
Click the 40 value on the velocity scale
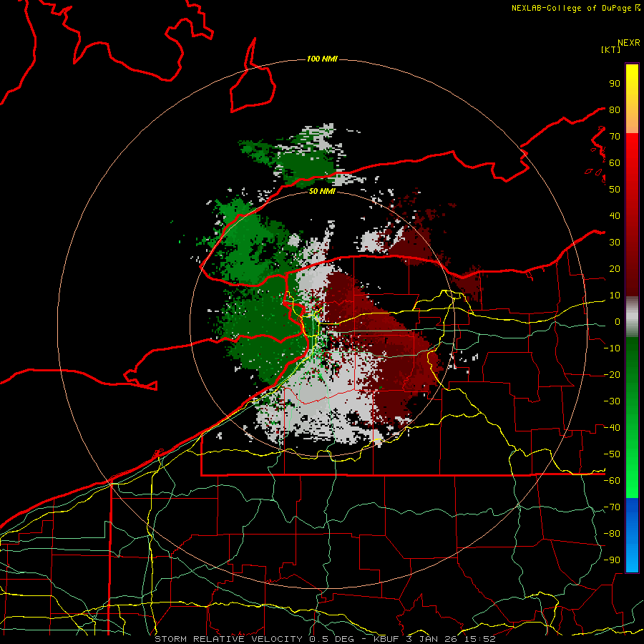point(615,215)
